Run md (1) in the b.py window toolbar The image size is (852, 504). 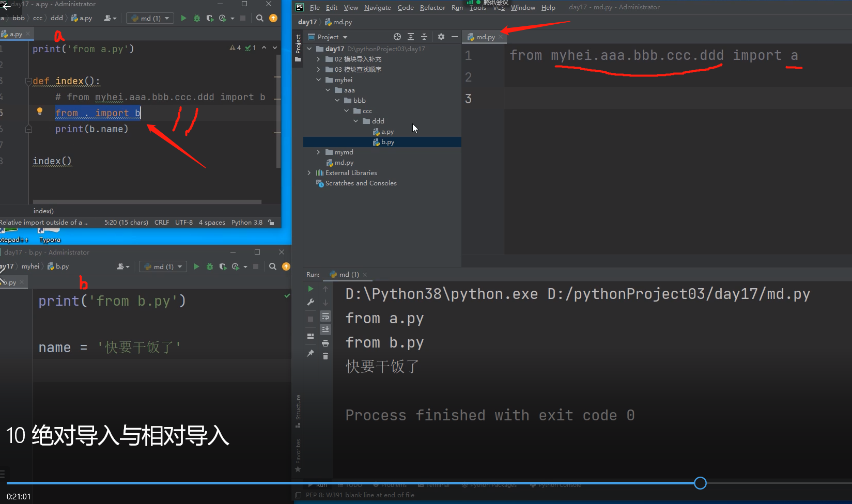click(x=196, y=266)
